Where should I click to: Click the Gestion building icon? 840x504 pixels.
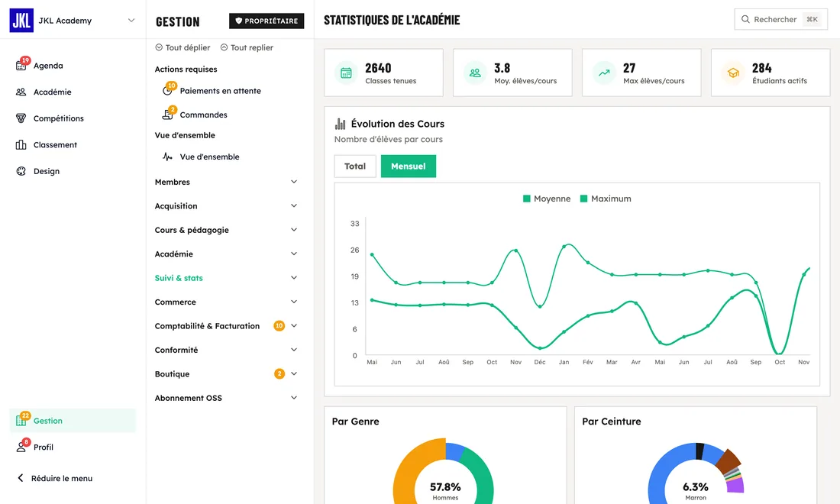click(21, 421)
